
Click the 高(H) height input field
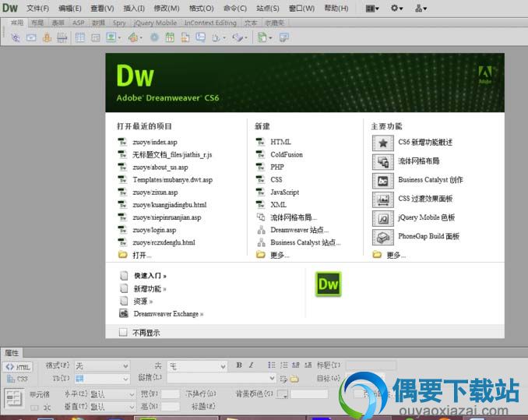click(x=171, y=407)
